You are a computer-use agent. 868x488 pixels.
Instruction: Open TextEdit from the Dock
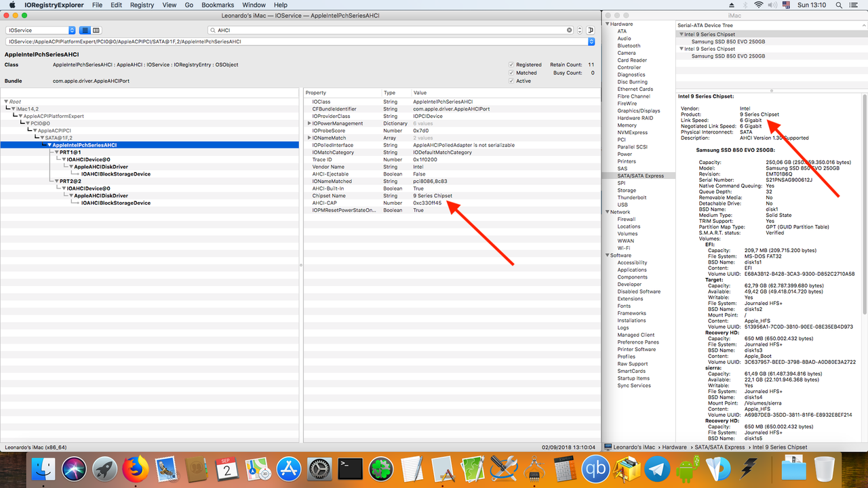[412, 469]
